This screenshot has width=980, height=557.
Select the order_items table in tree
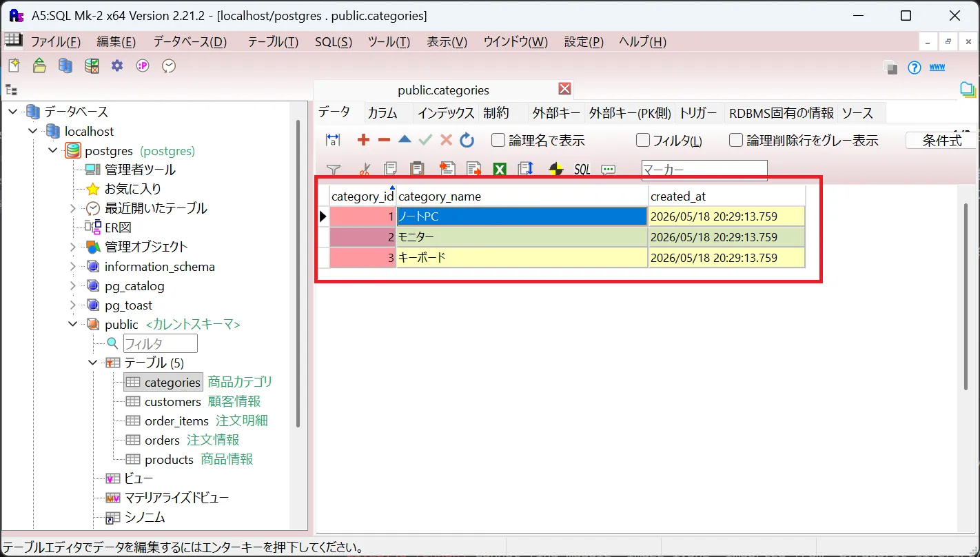[176, 421]
